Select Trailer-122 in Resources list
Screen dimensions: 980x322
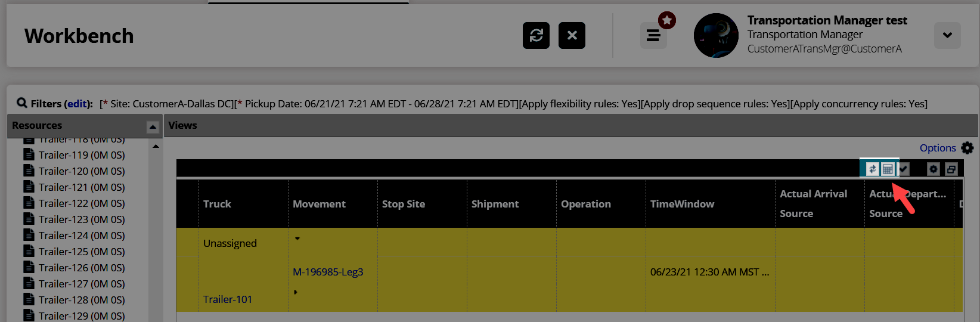point(82,203)
